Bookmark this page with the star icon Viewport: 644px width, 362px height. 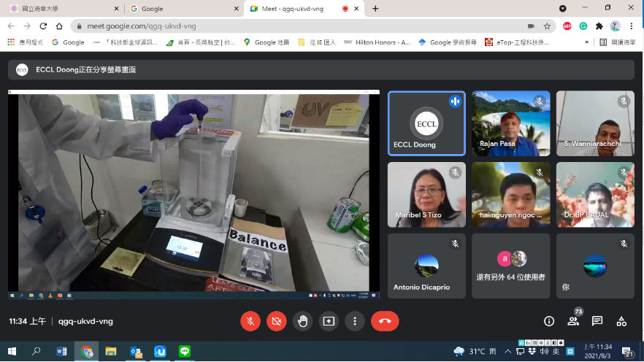click(x=547, y=26)
